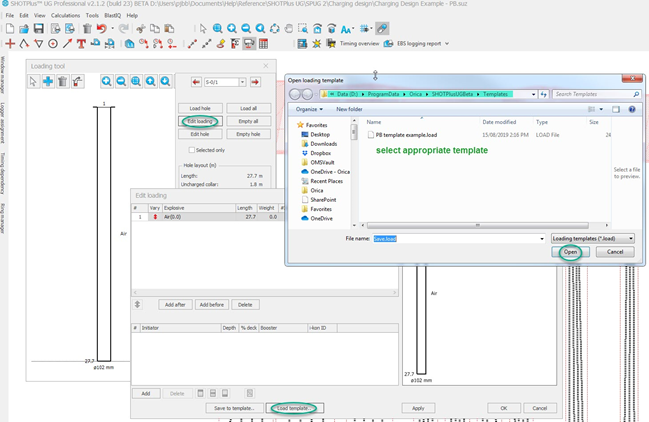Paste with the clipboard toolbar icon
The image size is (649, 422).
coord(169,29)
